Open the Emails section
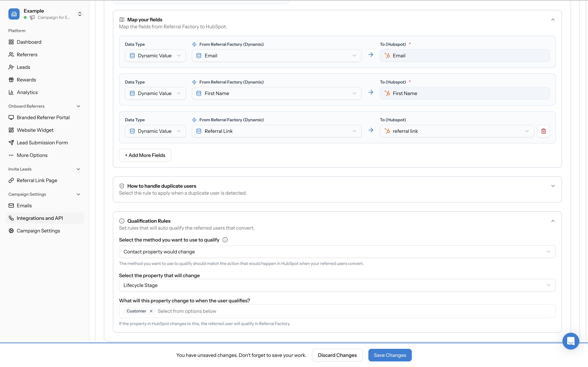Screen dimensions: 588x367 [24, 205]
